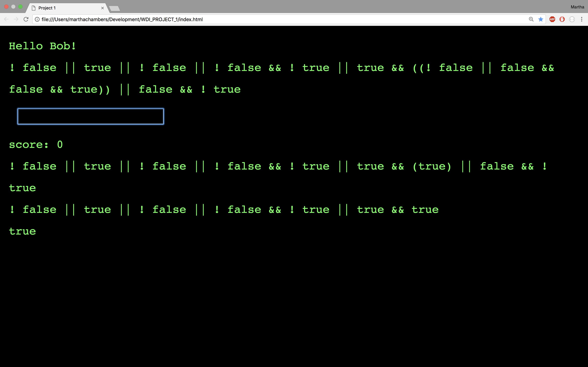Focus the answer input box
This screenshot has height=367, width=588.
tap(90, 117)
